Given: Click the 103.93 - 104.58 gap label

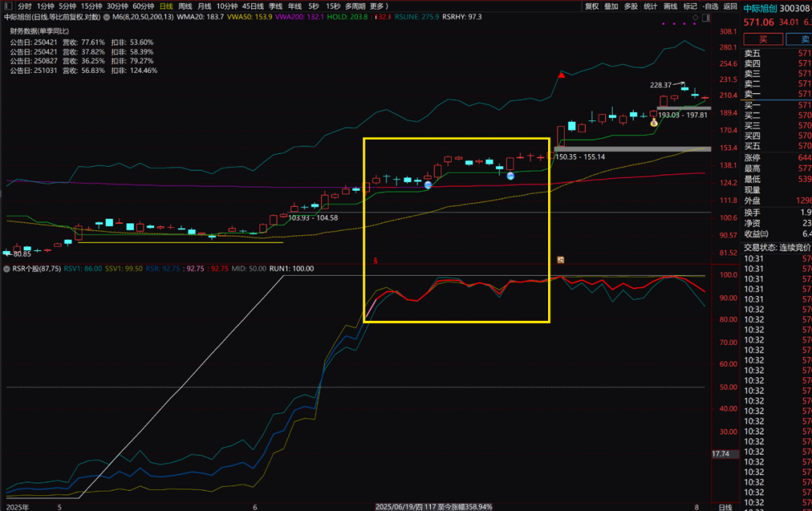Looking at the screenshot, I should 313,218.
